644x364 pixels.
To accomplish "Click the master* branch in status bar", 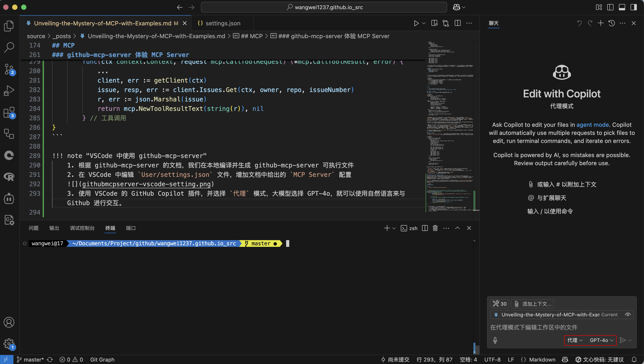I will pyautogui.click(x=30, y=360).
